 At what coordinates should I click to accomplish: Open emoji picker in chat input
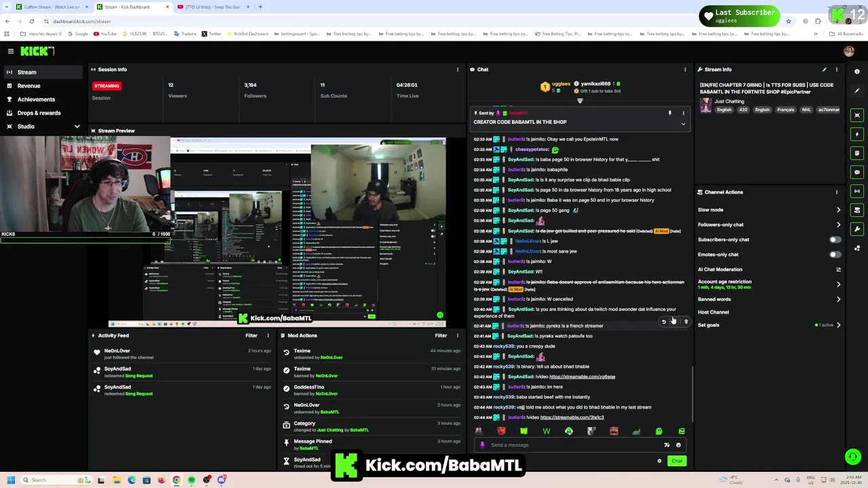[678, 445]
